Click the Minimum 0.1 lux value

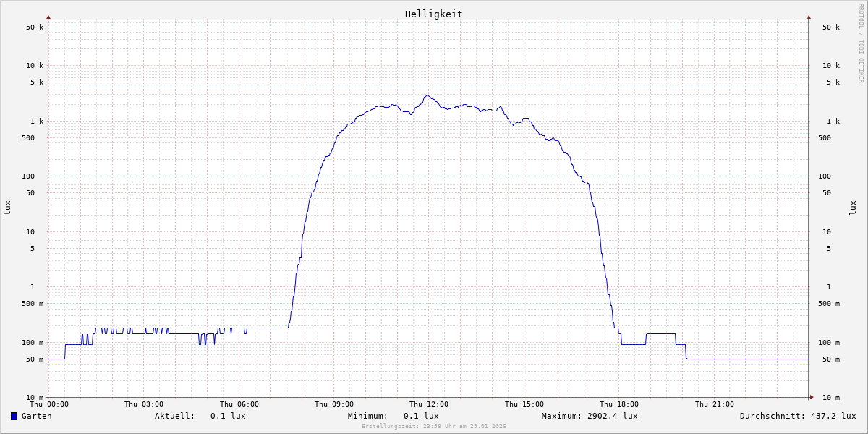click(x=421, y=416)
